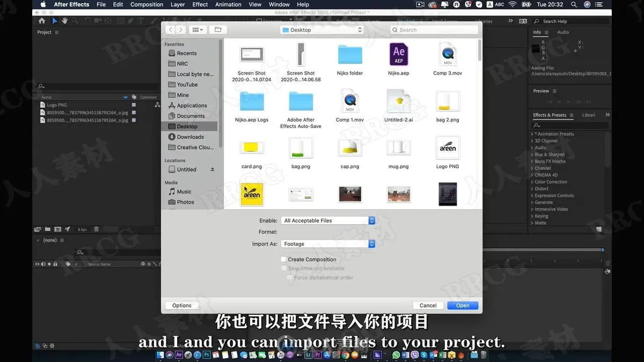Open Project panel hamburger menu
The height and width of the screenshot is (362, 644).
[56, 32]
